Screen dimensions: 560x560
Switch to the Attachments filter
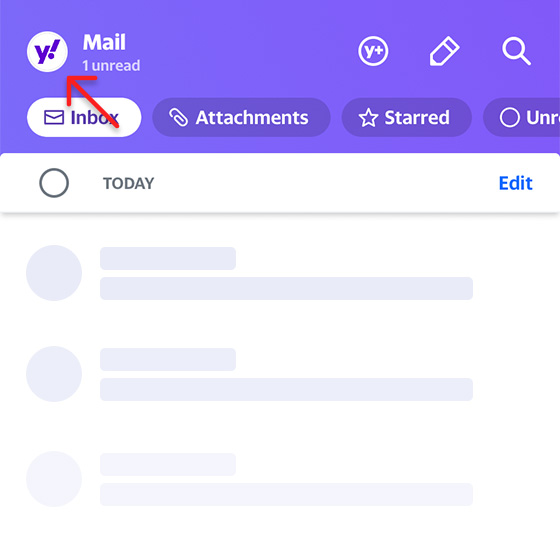click(241, 118)
